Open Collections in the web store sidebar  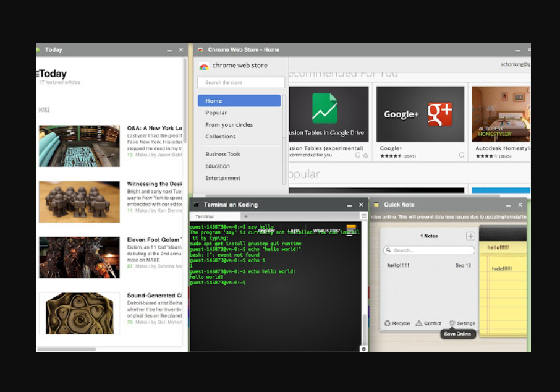click(221, 137)
